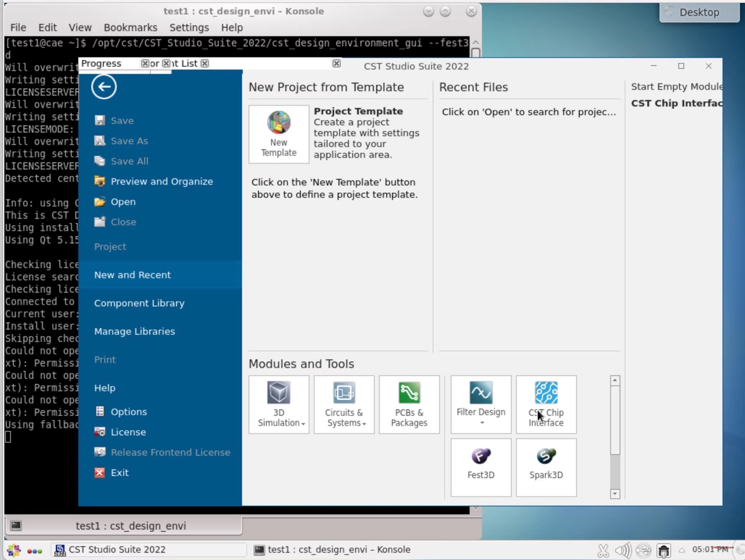Viewport: 745px width, 560px height.
Task: Expand the 3D Simulation dropdown arrow
Action: click(x=303, y=424)
